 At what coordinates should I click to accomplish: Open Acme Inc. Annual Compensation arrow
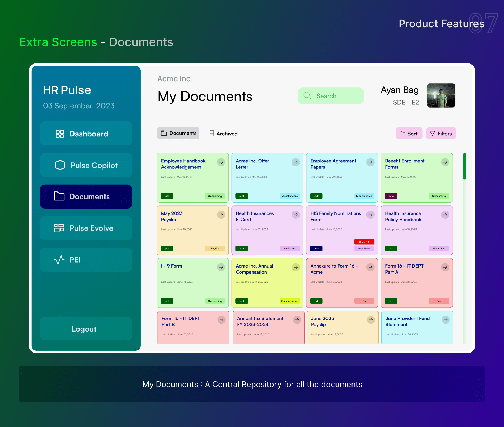coord(296,267)
